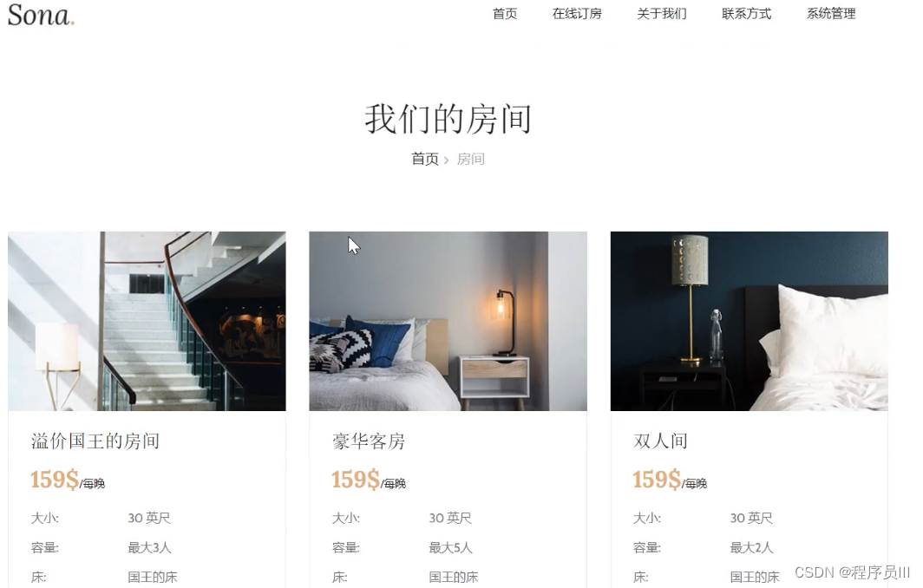
Task: Open the 首页 navigation menu item
Action: coord(505,14)
